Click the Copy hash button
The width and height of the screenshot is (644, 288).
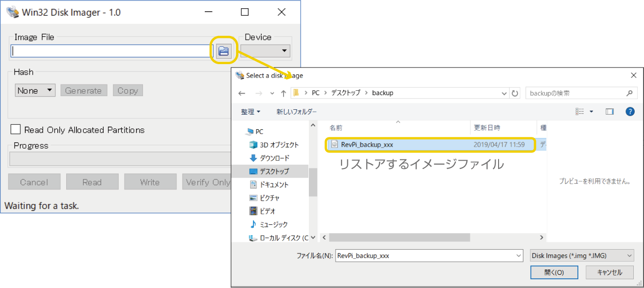coord(128,90)
